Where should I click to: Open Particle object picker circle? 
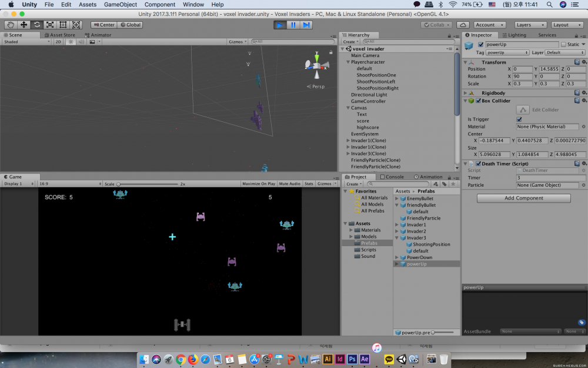click(583, 185)
